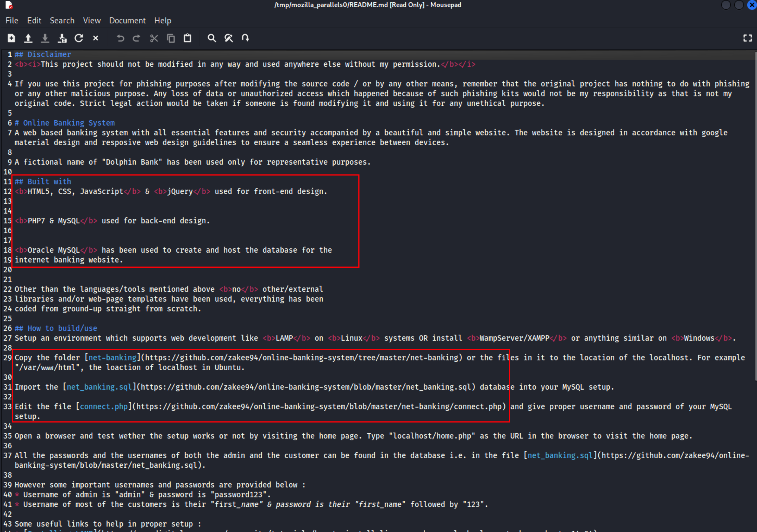Click the net_banking.sql link text on line 31
The image size is (757, 532).
coord(99,387)
